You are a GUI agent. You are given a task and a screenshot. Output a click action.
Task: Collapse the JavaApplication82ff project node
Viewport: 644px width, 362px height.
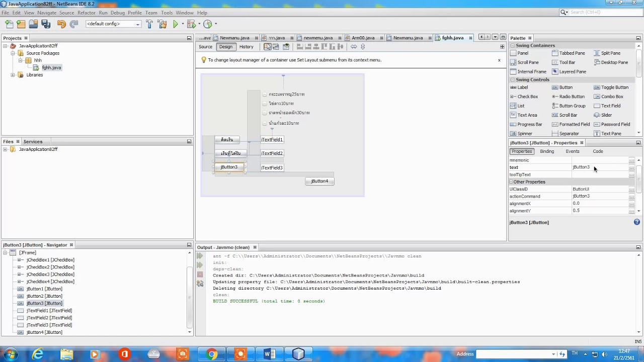point(5,46)
